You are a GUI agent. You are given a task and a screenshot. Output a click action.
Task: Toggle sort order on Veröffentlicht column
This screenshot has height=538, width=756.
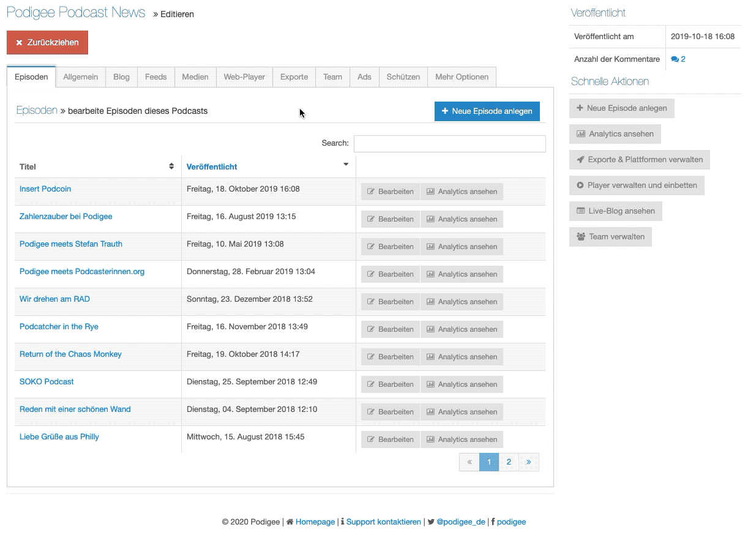coord(268,166)
